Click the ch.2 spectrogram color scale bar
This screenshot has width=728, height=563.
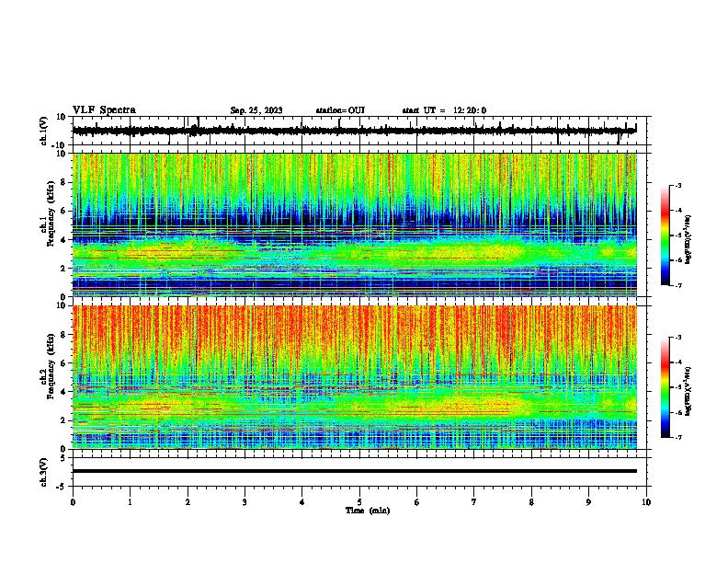pyautogui.click(x=665, y=387)
